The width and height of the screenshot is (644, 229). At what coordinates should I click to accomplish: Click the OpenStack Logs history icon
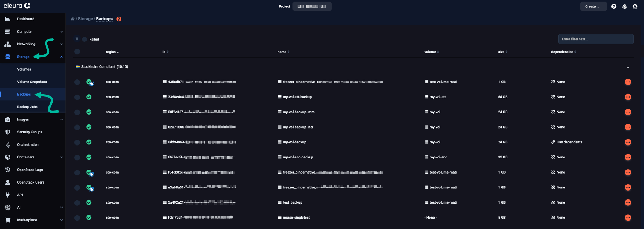[7, 170]
